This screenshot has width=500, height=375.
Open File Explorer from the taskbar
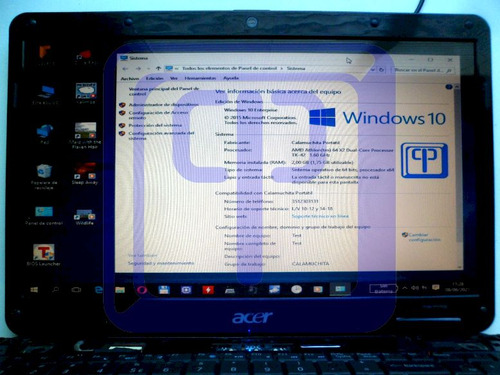120,290
